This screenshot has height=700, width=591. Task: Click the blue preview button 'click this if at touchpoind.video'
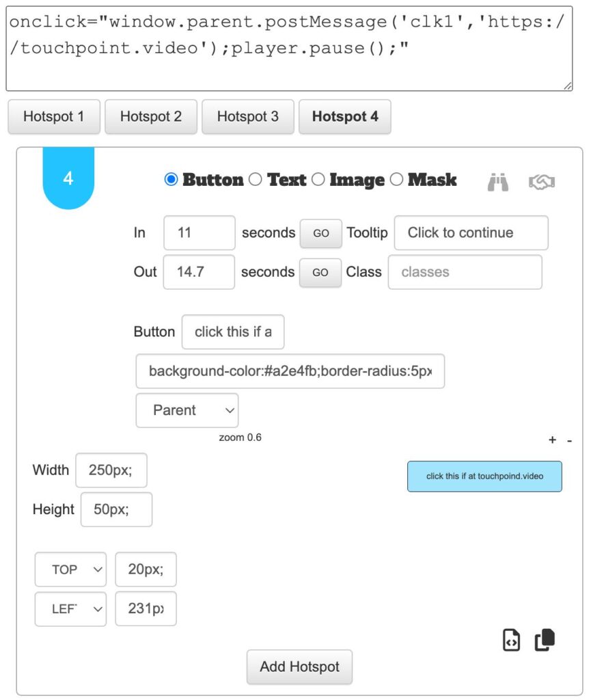(484, 476)
